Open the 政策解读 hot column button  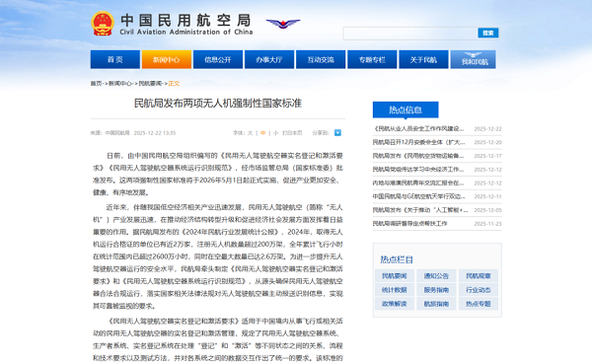(395, 304)
